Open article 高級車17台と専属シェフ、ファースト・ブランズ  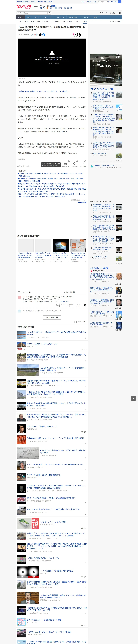pyautogui.click(x=55, y=438)
